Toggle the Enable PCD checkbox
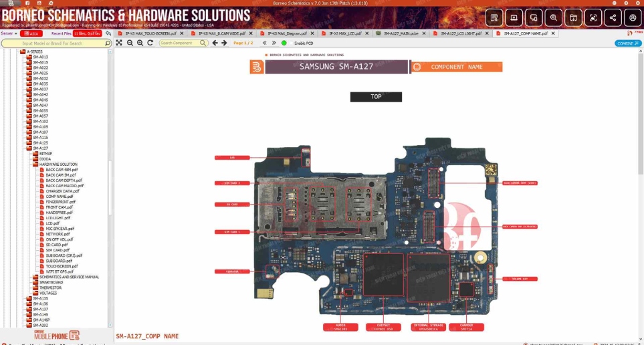644x345 pixels. click(x=292, y=43)
